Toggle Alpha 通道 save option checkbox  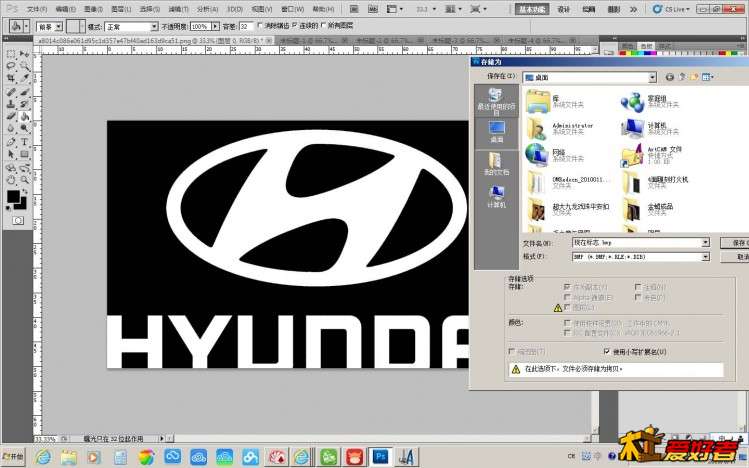(x=567, y=297)
